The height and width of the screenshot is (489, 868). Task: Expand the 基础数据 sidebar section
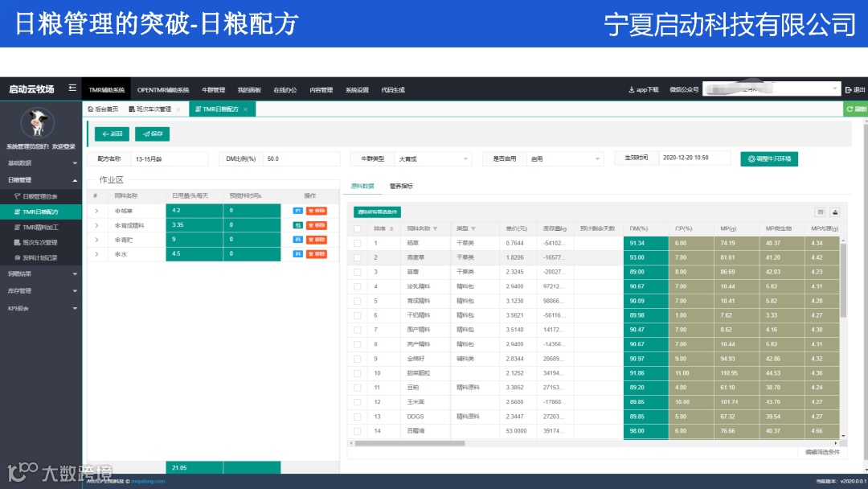tap(41, 162)
